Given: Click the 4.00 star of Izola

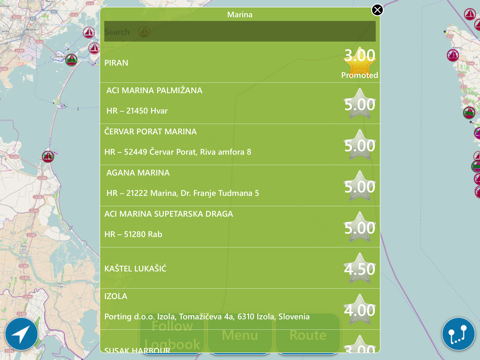Looking at the screenshot, I should coord(360,310).
